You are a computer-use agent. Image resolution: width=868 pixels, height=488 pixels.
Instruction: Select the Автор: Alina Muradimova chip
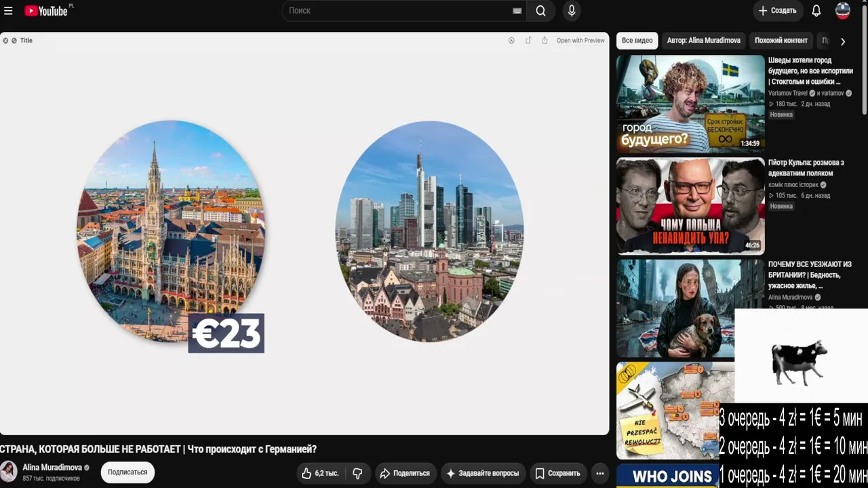click(704, 41)
